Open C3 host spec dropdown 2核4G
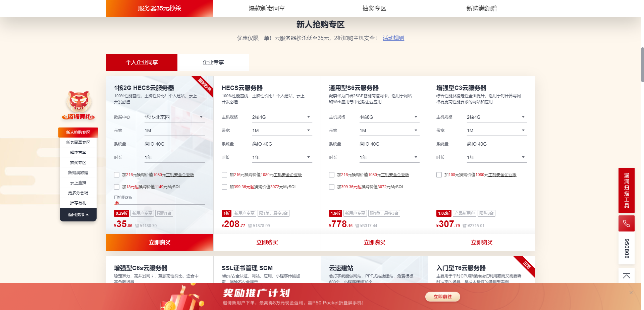This screenshot has width=644, height=310. coord(497,117)
